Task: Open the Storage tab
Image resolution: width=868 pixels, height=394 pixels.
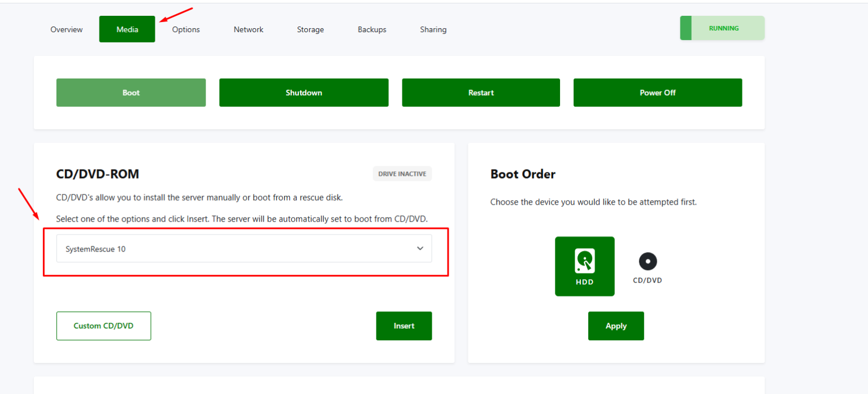Action: (310, 29)
